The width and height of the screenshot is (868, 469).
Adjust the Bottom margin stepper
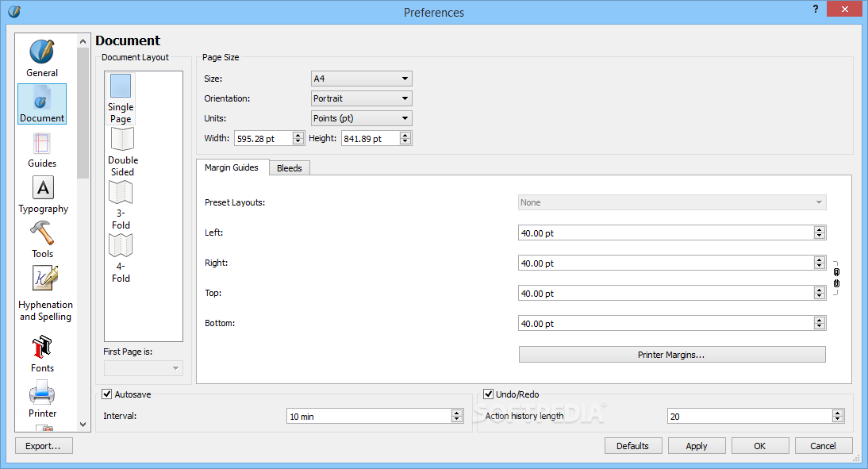820,323
